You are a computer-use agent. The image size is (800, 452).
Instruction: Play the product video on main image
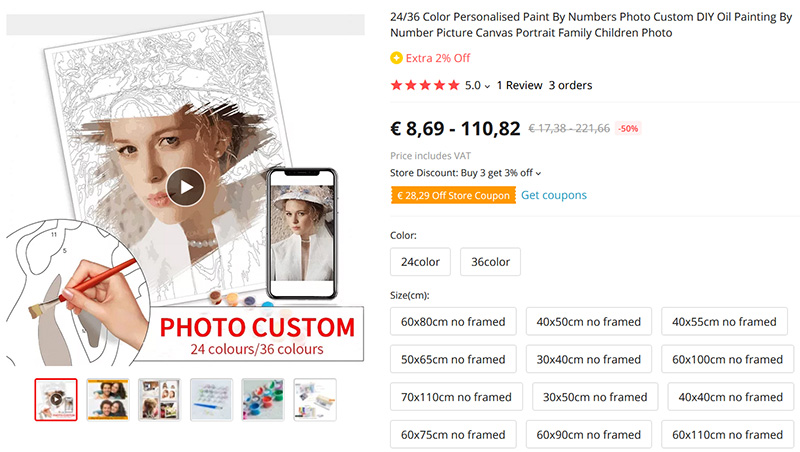[185, 186]
